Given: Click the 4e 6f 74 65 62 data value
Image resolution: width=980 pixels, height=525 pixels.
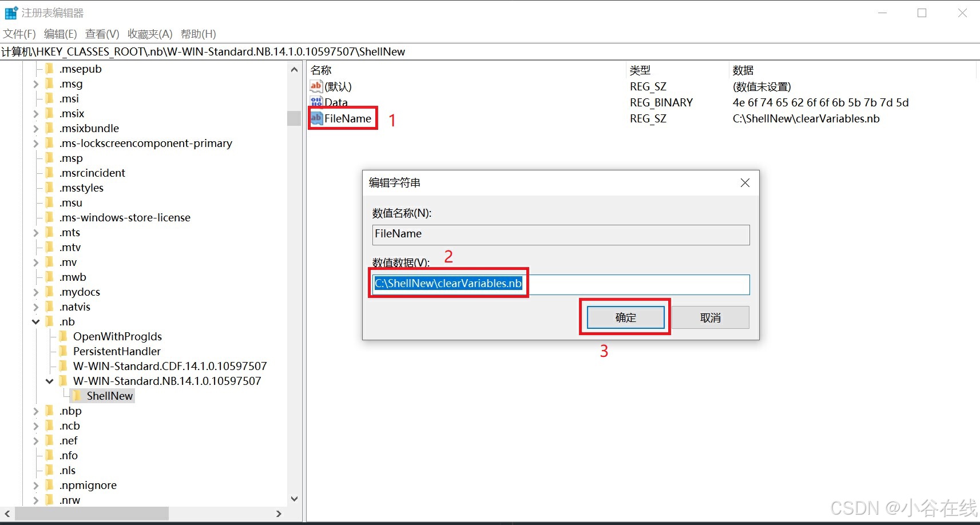Looking at the screenshot, I should [820, 102].
